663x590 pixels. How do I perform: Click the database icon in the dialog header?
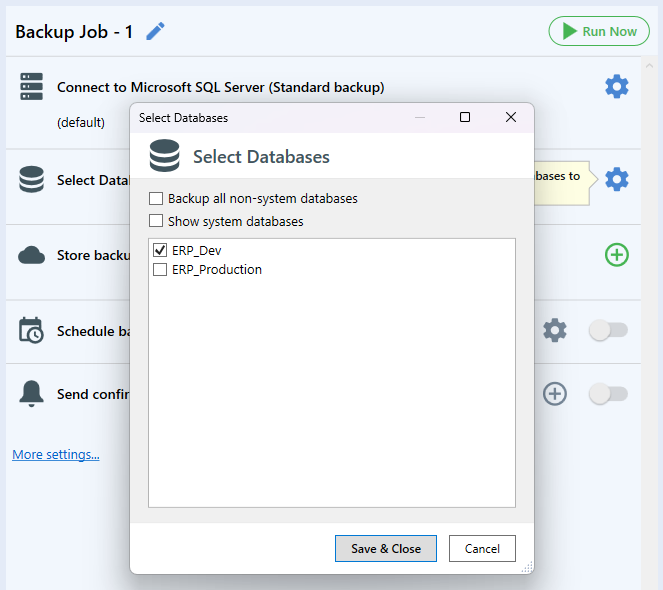click(164, 156)
